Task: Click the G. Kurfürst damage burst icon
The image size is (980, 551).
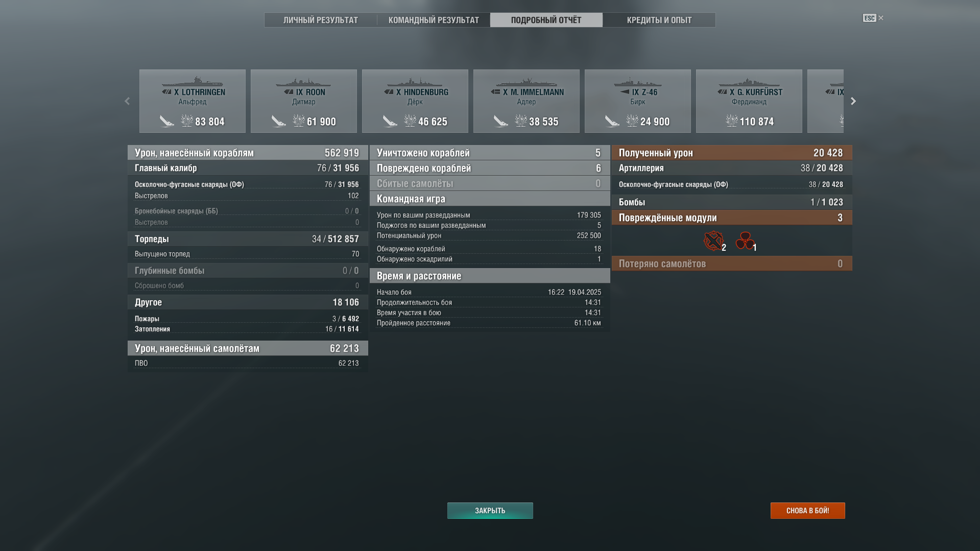Action: pyautogui.click(x=732, y=121)
